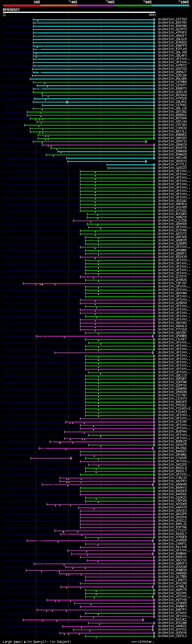
Task: Click hit label UniRef100_C9JGE7
Action: point(172,339)
